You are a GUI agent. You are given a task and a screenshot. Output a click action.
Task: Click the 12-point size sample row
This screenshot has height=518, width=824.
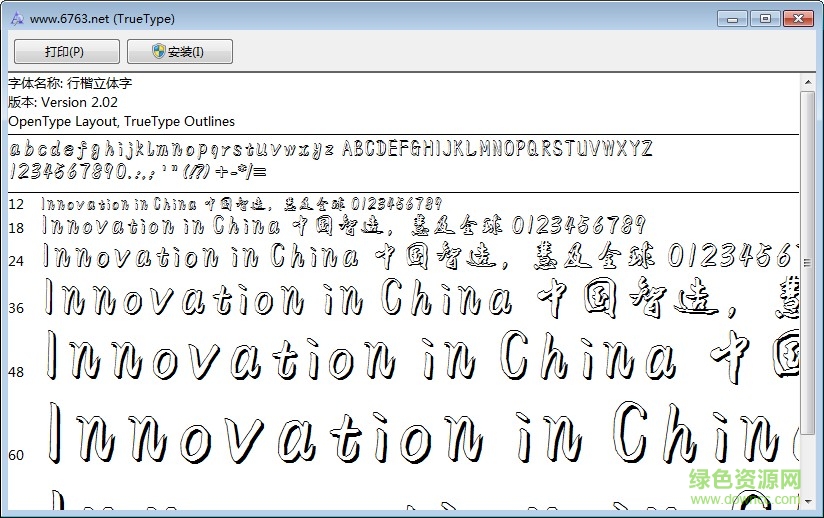(240, 204)
